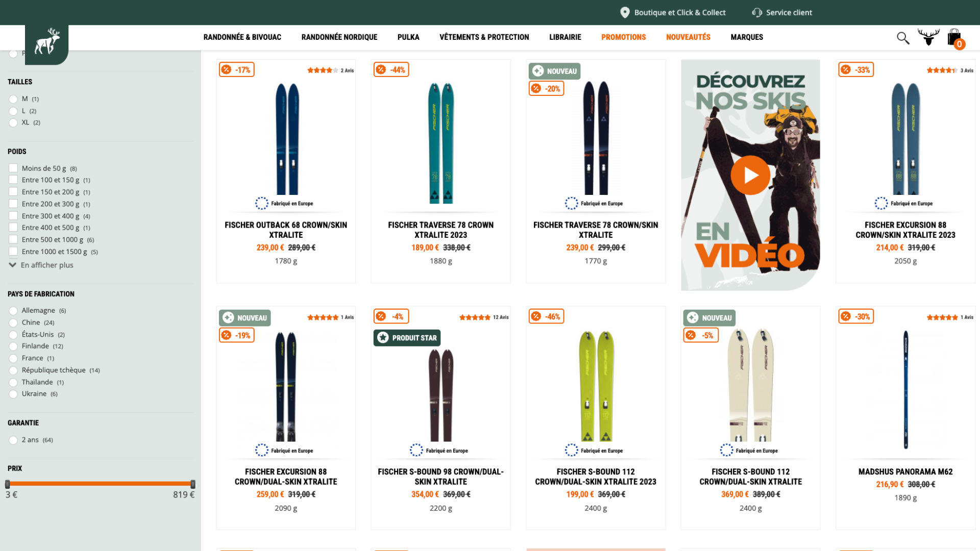Image resolution: width=980 pixels, height=551 pixels.
Task: Open the search magnifier icon
Action: [x=903, y=38]
